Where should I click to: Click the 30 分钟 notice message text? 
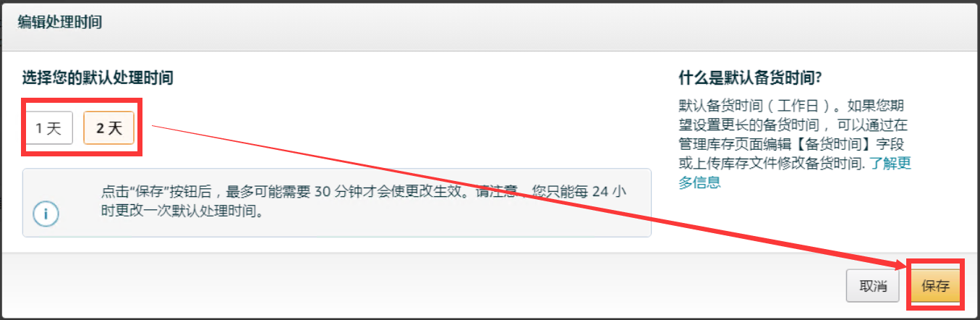point(364,203)
